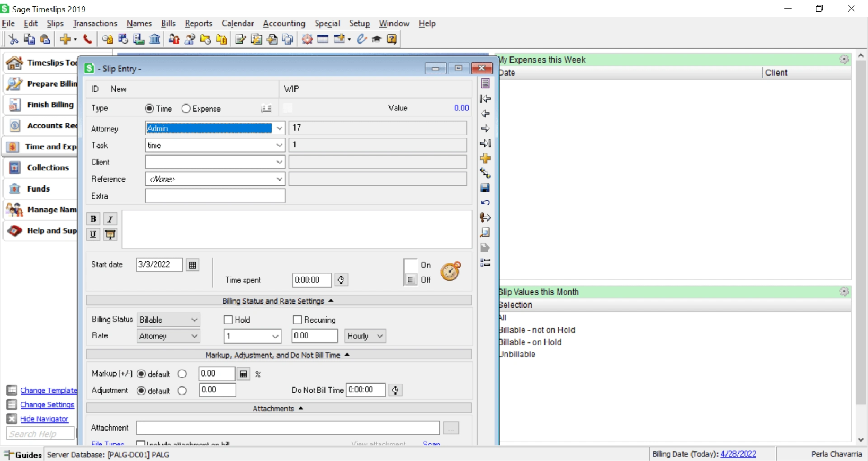Jump to last slip with the arrow-to-bar icon

485,143
